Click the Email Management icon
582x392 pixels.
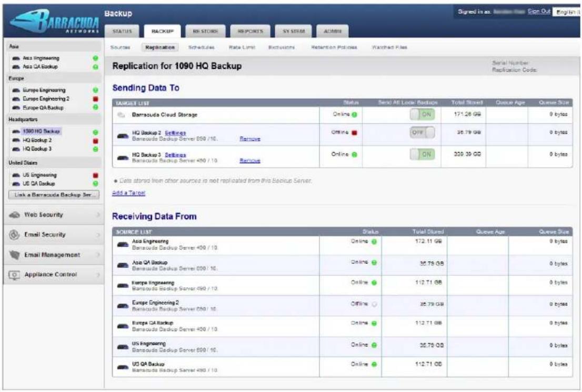15,255
